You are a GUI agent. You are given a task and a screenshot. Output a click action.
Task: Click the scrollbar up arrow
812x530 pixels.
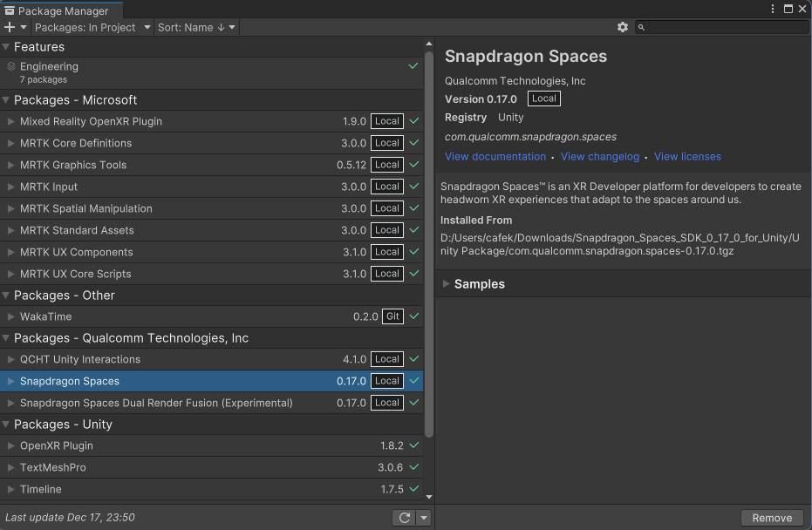429,44
